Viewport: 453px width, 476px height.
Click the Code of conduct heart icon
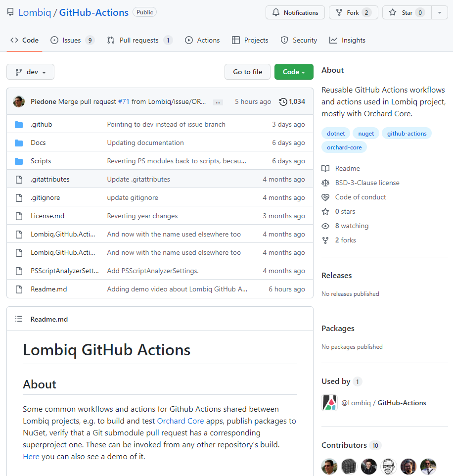(x=325, y=197)
